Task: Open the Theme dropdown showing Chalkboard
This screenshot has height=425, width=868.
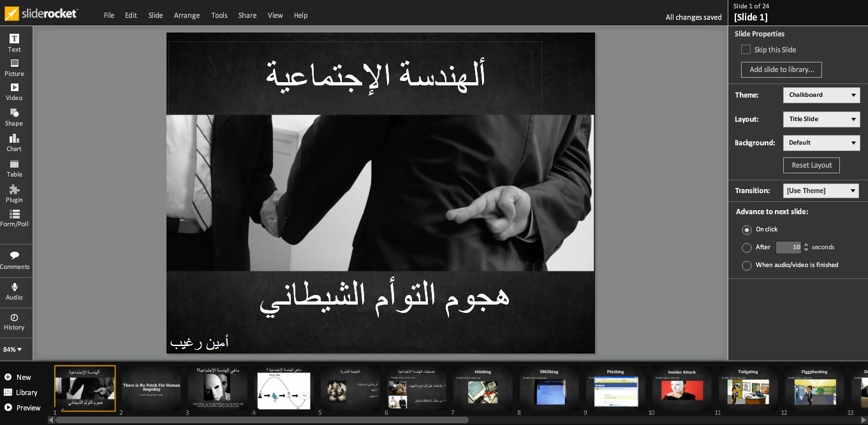Action: [821, 95]
